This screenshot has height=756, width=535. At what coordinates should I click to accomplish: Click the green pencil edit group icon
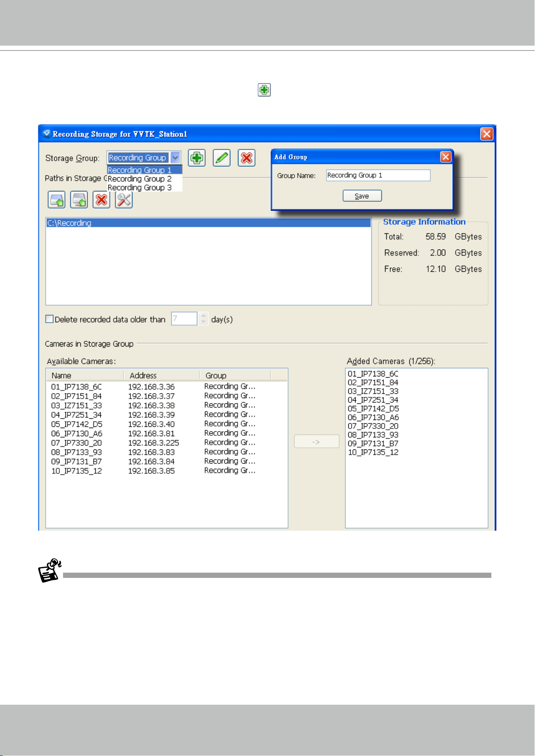(222, 158)
